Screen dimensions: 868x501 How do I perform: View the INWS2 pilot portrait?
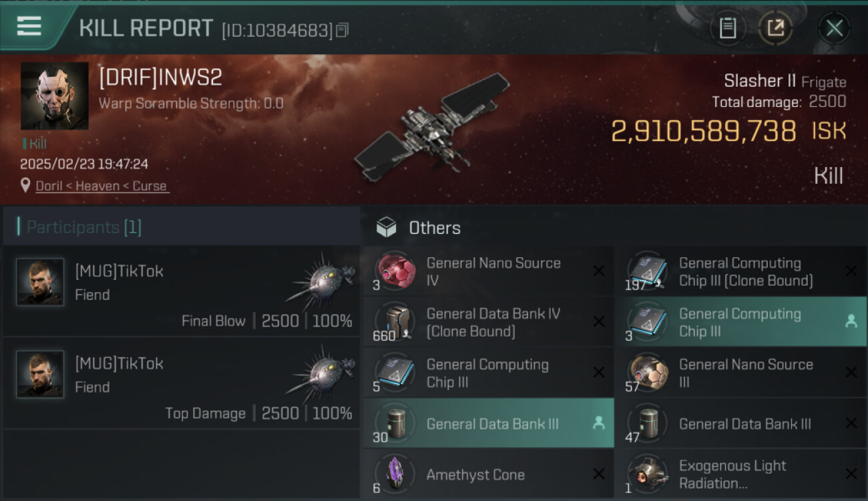(x=55, y=96)
